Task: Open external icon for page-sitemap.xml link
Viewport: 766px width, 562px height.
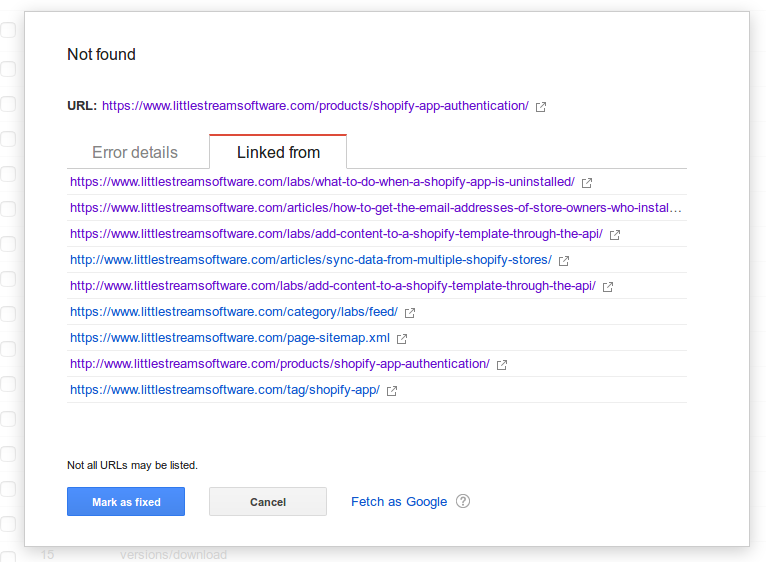Action: 402,339
